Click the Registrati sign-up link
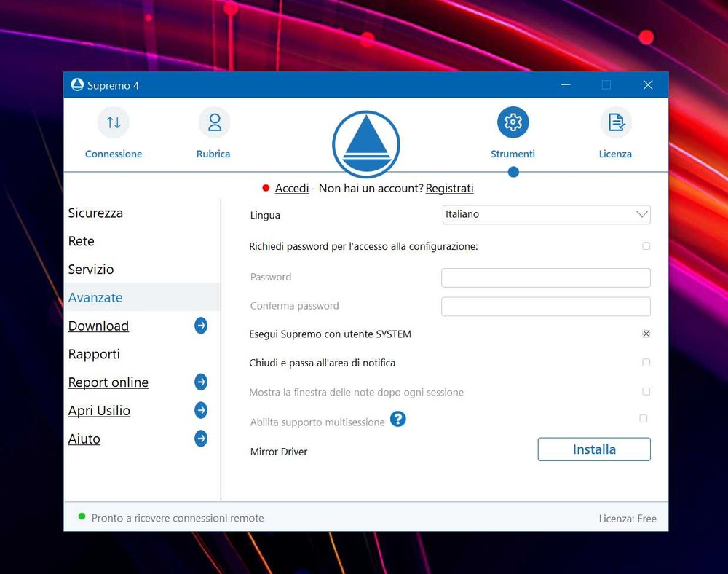 coord(449,188)
